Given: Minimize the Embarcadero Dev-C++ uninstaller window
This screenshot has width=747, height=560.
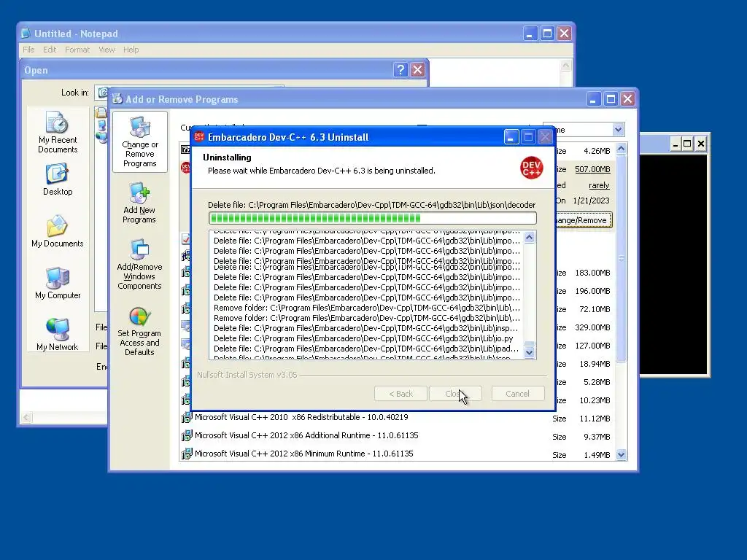Looking at the screenshot, I should click(511, 138).
